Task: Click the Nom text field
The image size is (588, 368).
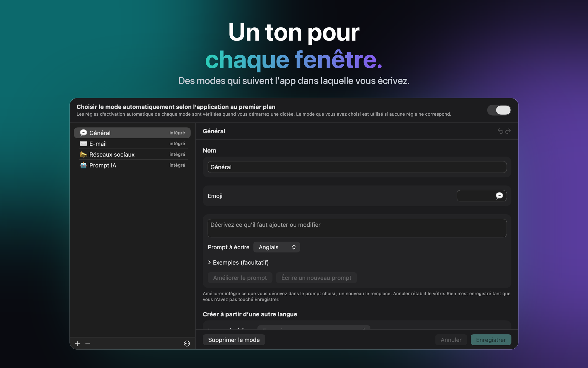Action: [x=357, y=167]
